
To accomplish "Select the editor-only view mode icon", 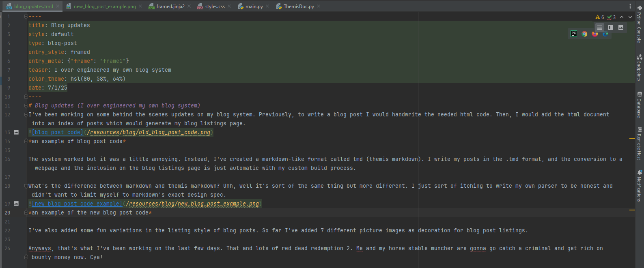I will click(x=600, y=28).
